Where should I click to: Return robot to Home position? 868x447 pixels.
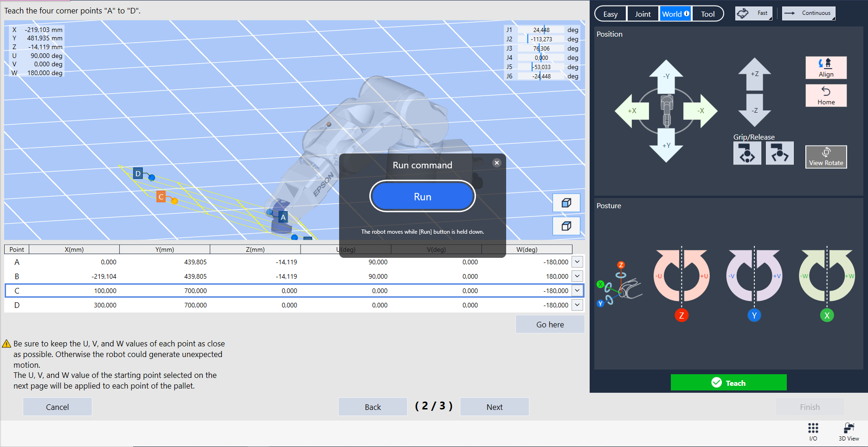(x=826, y=96)
